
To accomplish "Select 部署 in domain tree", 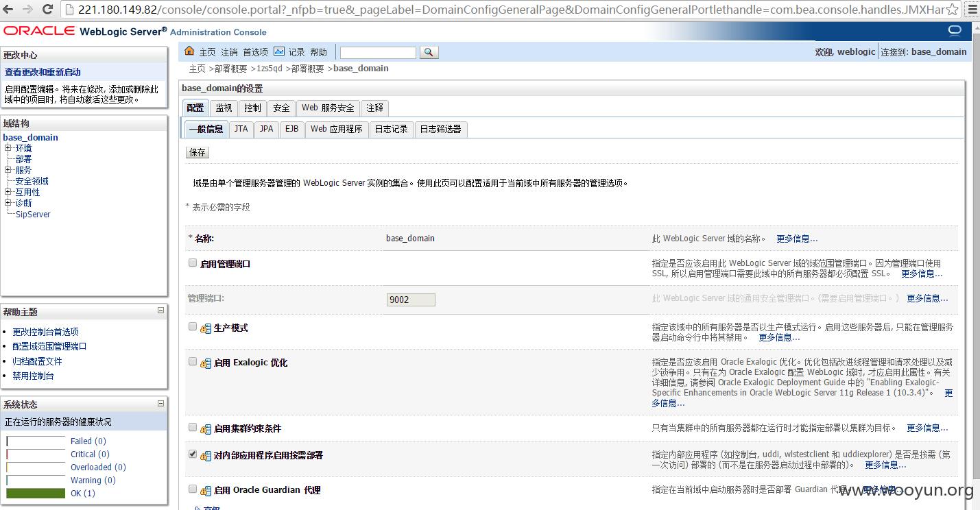I will (23, 159).
